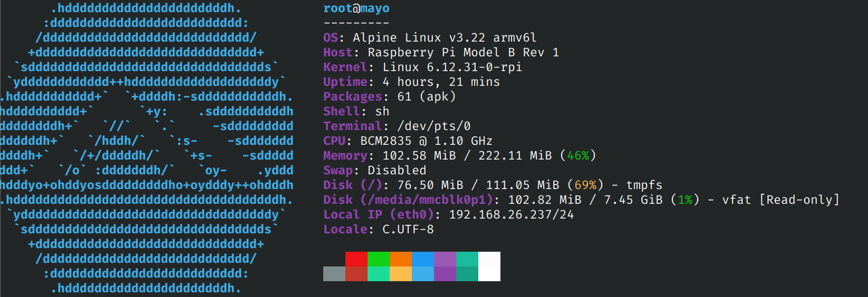Click '4 hours, 21 mins' uptime value
This screenshot has width=868, height=297.
pyautogui.click(x=441, y=82)
